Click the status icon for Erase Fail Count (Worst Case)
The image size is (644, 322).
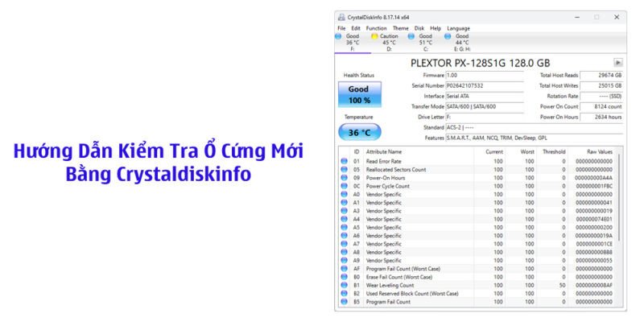(345, 277)
